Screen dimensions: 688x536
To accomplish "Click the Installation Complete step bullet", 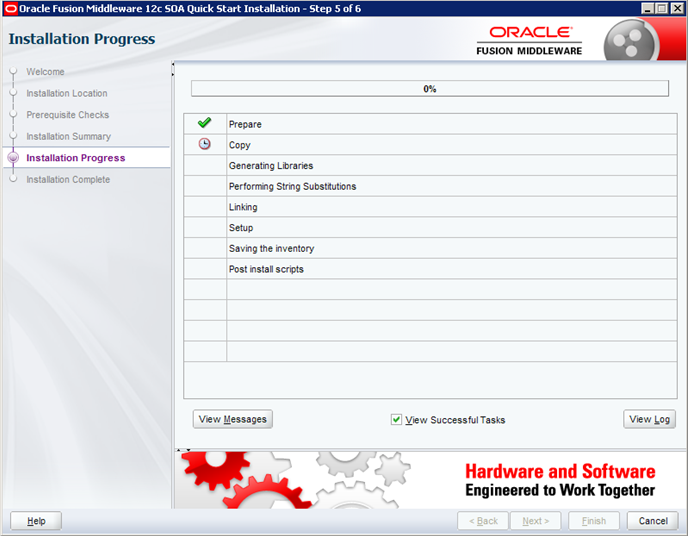I will 13,179.
